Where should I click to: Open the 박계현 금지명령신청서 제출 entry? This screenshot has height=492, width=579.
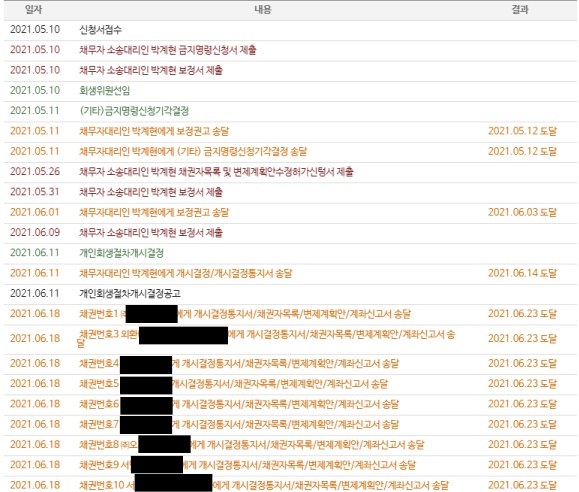tap(168, 50)
